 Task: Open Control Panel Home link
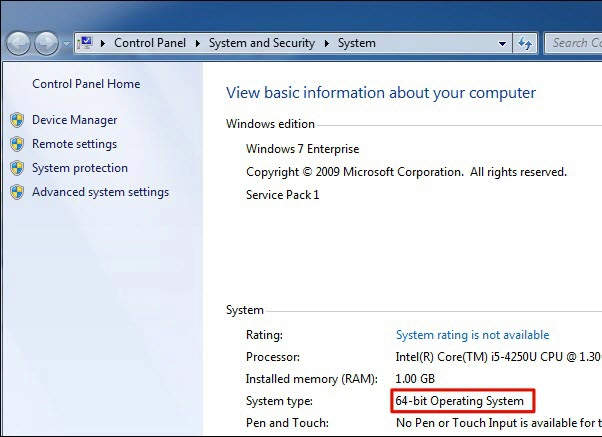click(x=86, y=84)
